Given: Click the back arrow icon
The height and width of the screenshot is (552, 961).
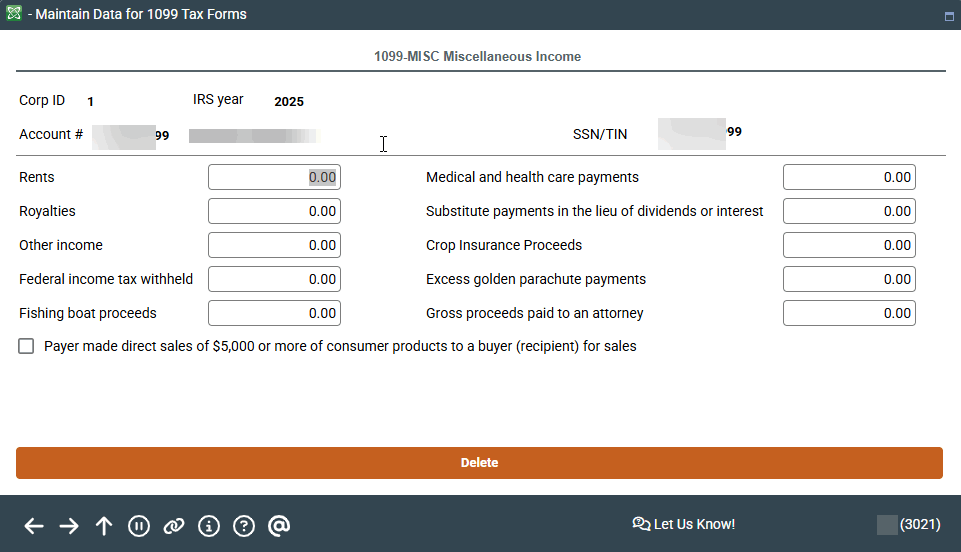Looking at the screenshot, I should [34, 526].
